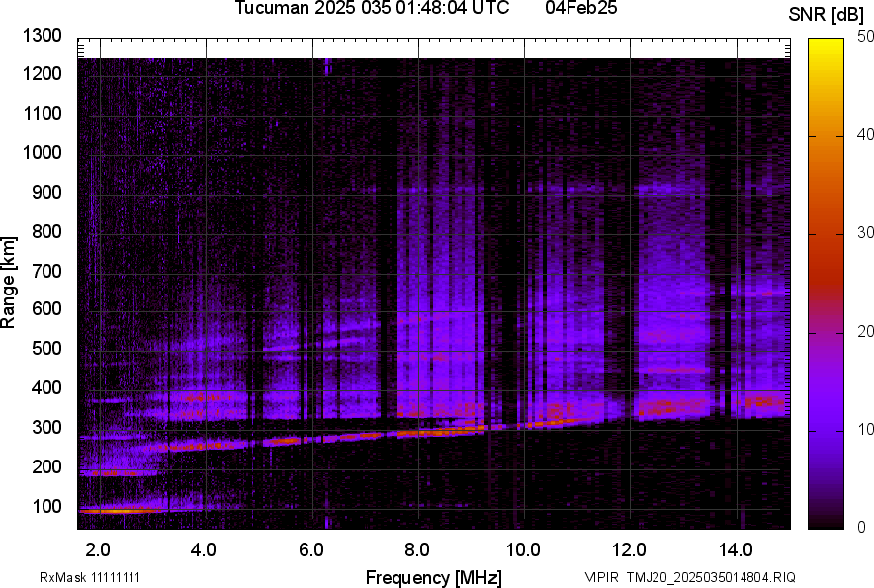Click the Tucuman timestamp title text
This screenshot has width=874, height=588.
click(372, 9)
